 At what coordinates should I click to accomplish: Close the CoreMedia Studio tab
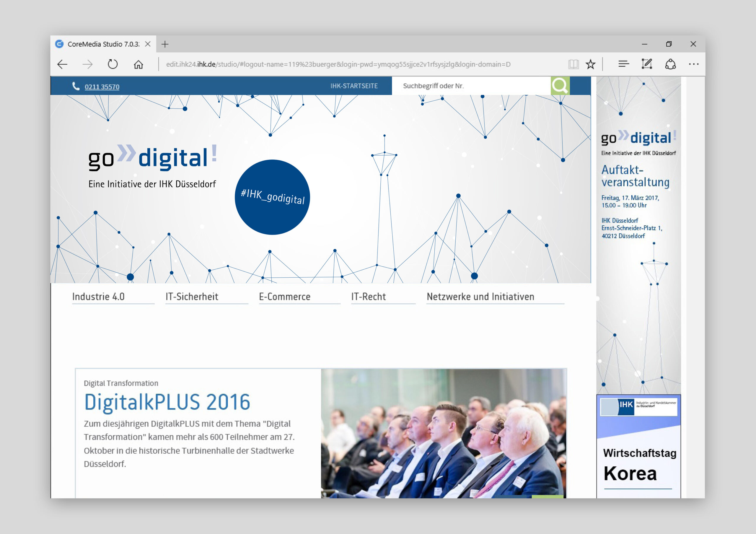pyautogui.click(x=148, y=44)
